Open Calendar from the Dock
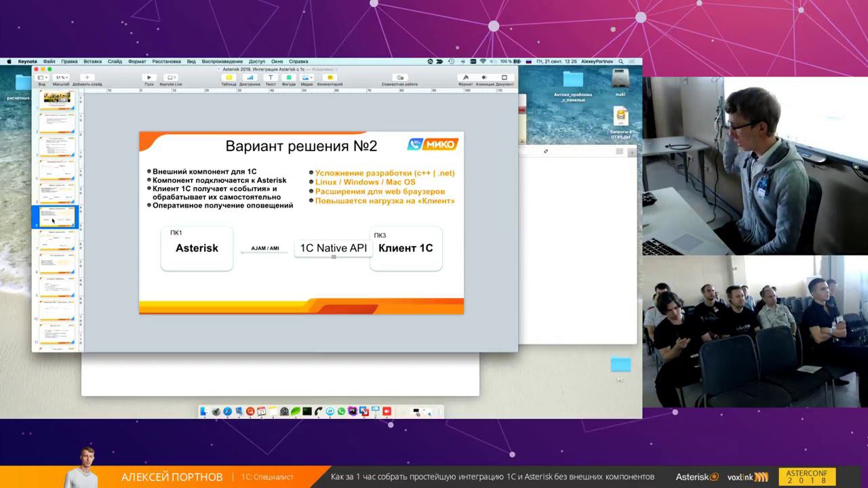The image size is (868, 488). pyautogui.click(x=261, y=411)
